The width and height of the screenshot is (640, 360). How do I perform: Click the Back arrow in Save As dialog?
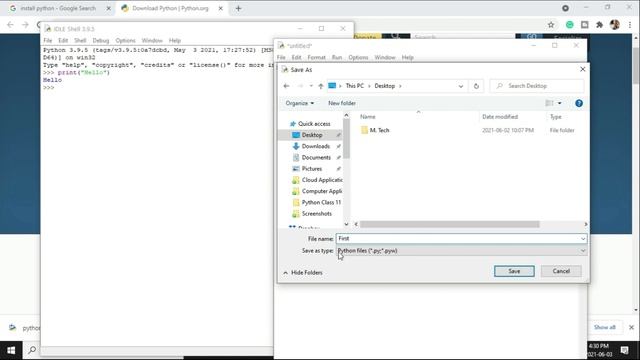(286, 86)
